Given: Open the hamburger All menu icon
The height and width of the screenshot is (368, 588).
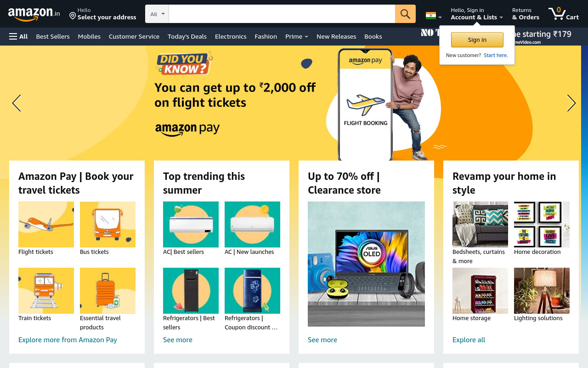Looking at the screenshot, I should pyautogui.click(x=13, y=36).
